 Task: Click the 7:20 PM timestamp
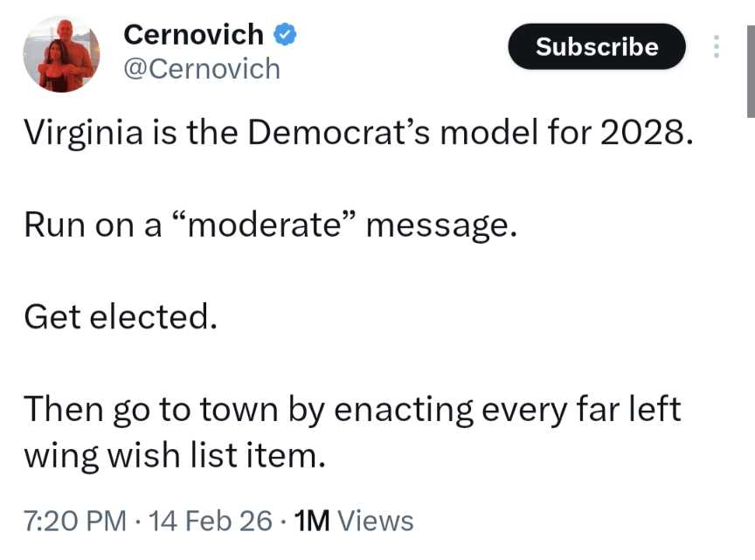(75, 521)
